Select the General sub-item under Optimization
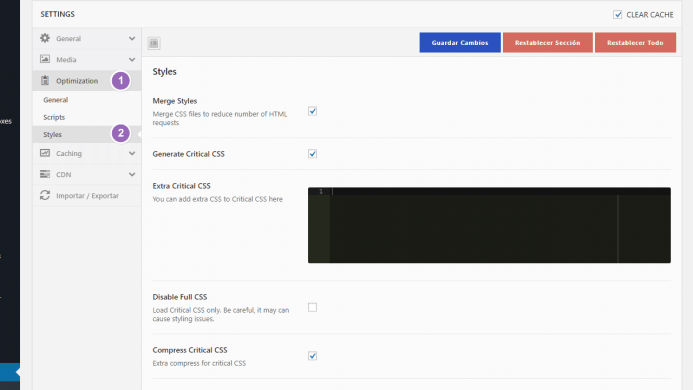 pyautogui.click(x=87, y=100)
